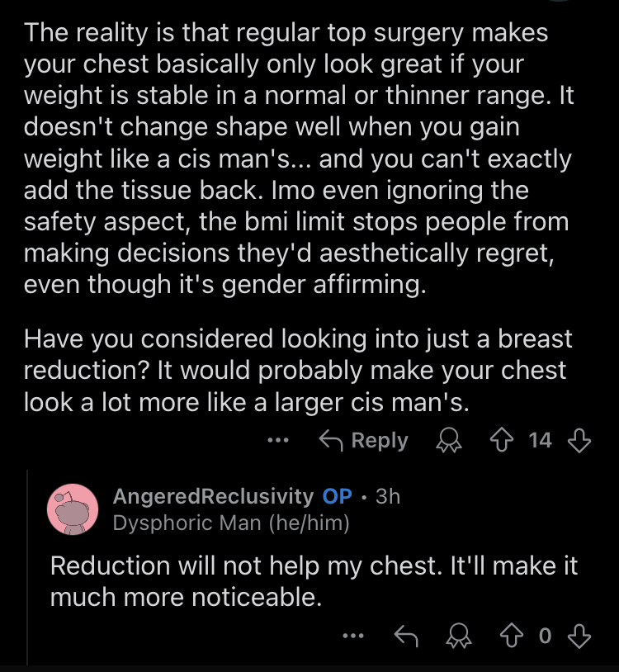Tap Reply under the top surgery comment
Viewport: 619px width, 672px height.
364,441
